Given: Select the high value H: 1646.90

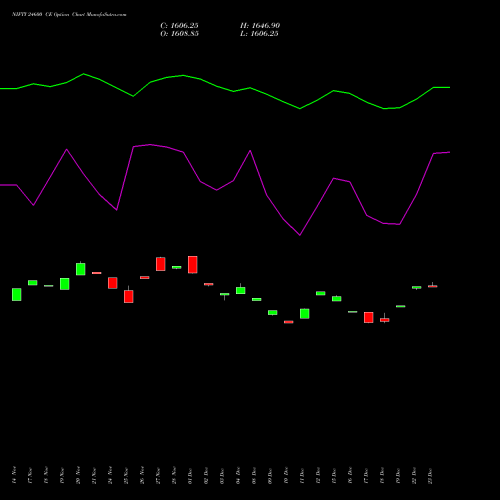Looking at the screenshot, I should point(260,26).
